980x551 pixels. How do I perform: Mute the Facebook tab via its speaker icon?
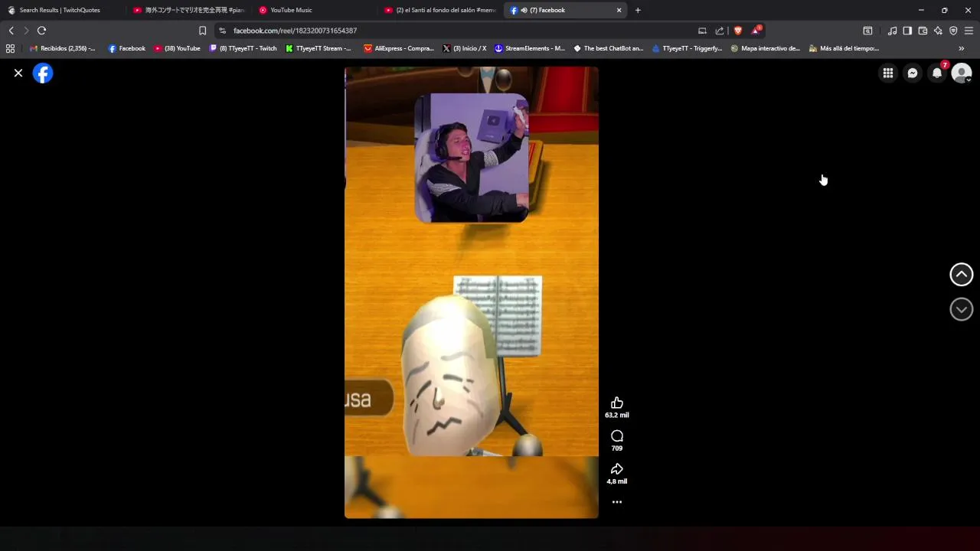pos(524,10)
